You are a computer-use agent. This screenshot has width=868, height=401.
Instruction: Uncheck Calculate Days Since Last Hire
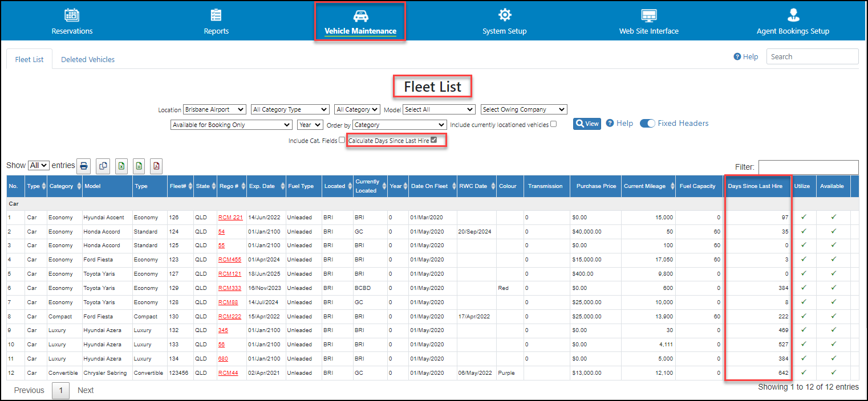pos(434,140)
